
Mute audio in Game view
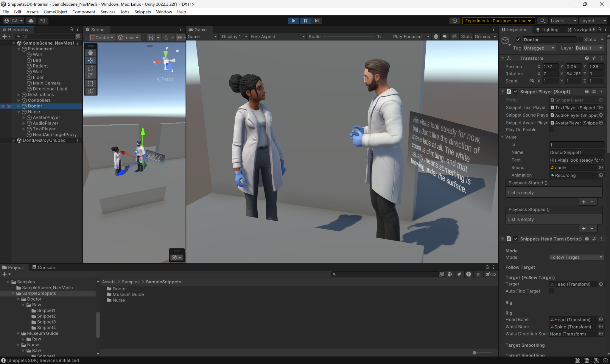pos(445,37)
